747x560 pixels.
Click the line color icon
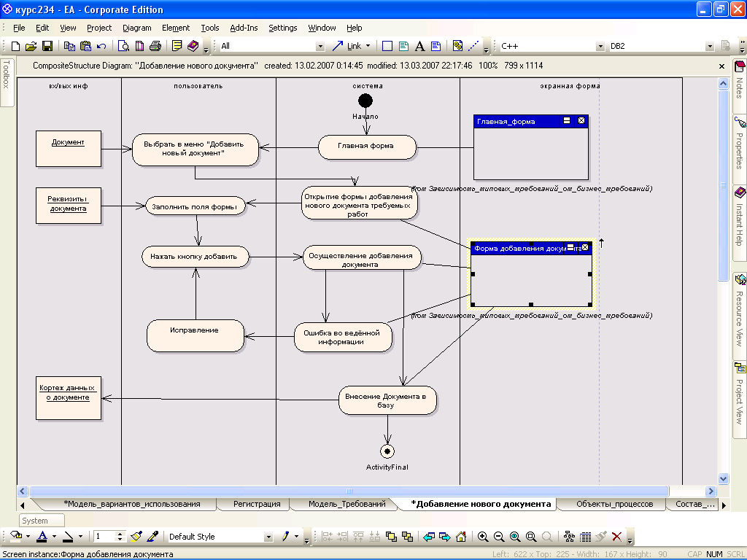68,537
